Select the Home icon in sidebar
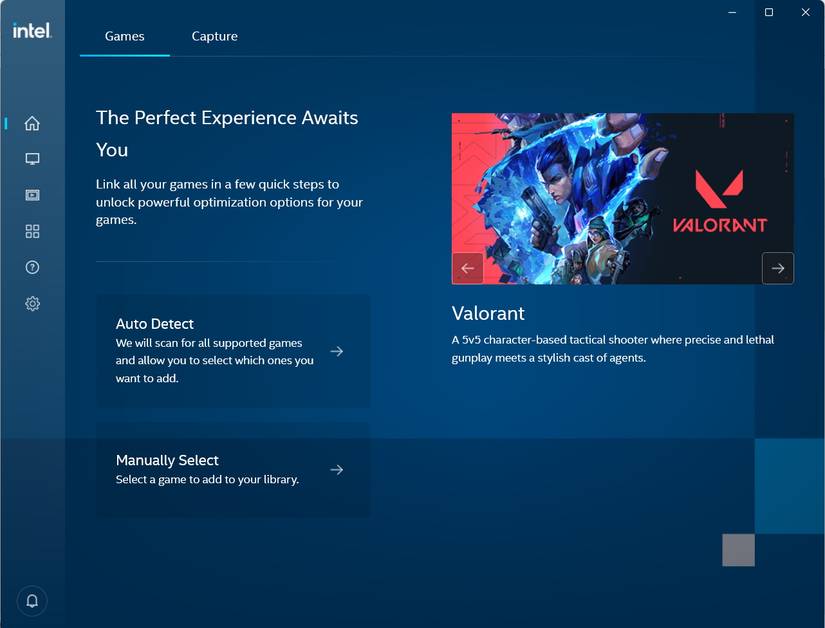Viewport: 825px width, 628px height. click(32, 123)
